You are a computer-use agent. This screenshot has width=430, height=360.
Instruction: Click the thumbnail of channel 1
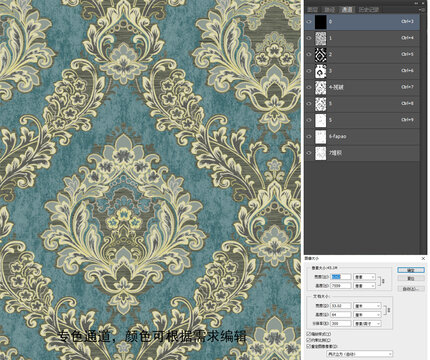click(321, 38)
